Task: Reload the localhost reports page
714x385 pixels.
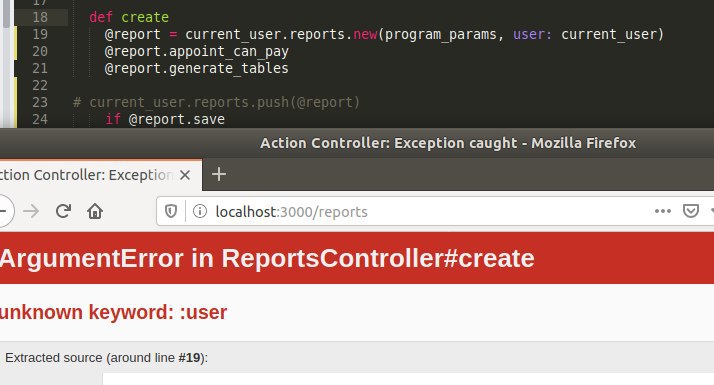Action: point(63,211)
